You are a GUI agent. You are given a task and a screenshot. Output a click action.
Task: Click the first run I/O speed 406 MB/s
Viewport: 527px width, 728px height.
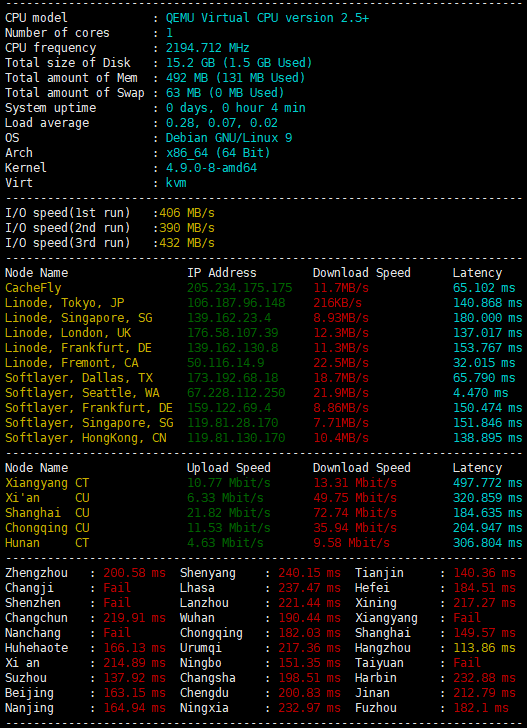187,213
